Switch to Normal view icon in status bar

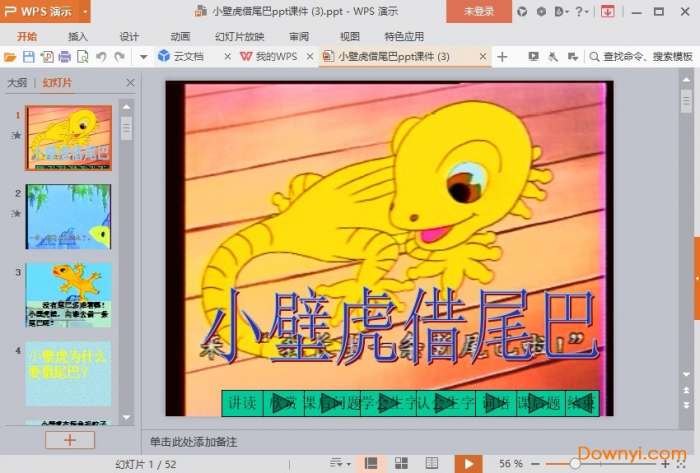(x=371, y=464)
